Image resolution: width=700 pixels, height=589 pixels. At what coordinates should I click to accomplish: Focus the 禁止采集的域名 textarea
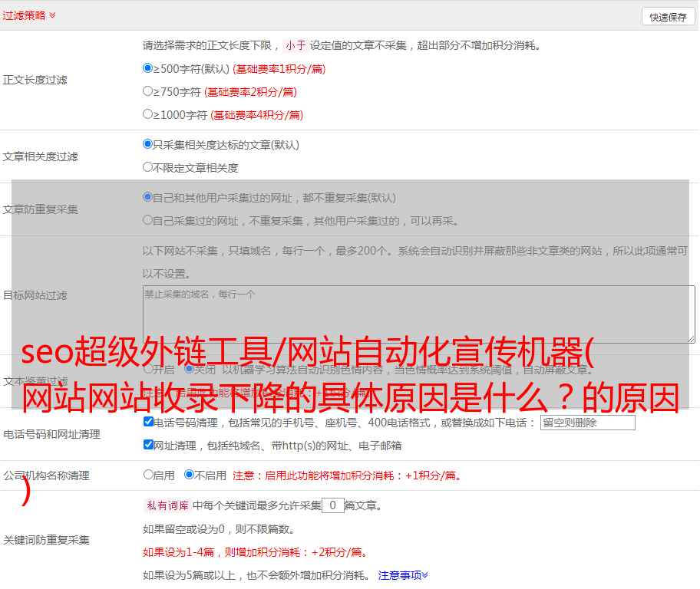[x=419, y=314]
